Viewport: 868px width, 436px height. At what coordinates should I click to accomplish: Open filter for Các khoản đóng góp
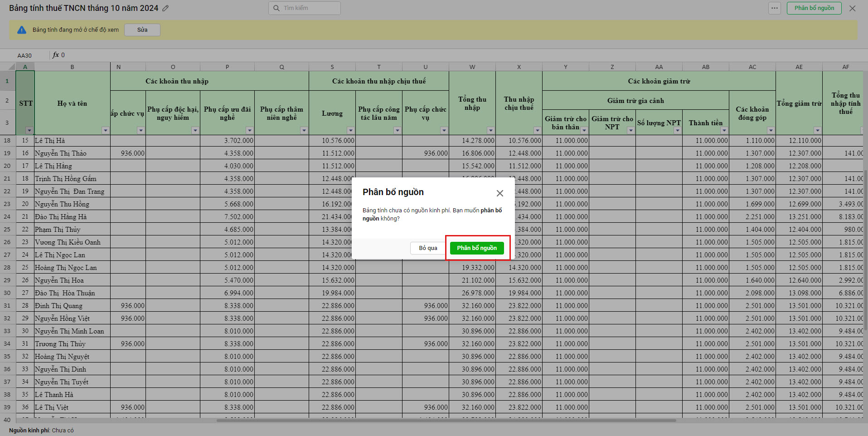(771, 131)
